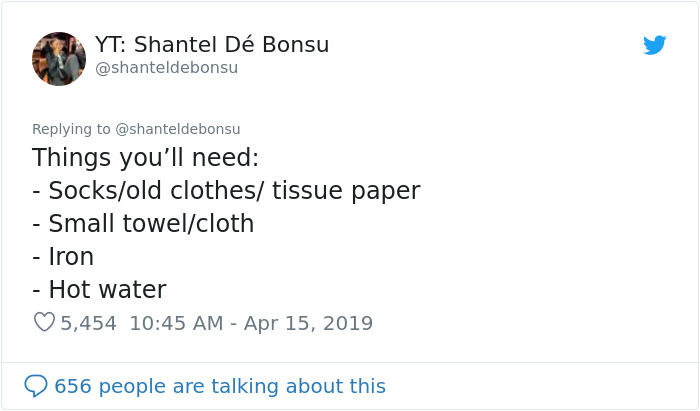700x411 pixels.
Task: Like the tweet using the heart icon
Action: coord(44,323)
